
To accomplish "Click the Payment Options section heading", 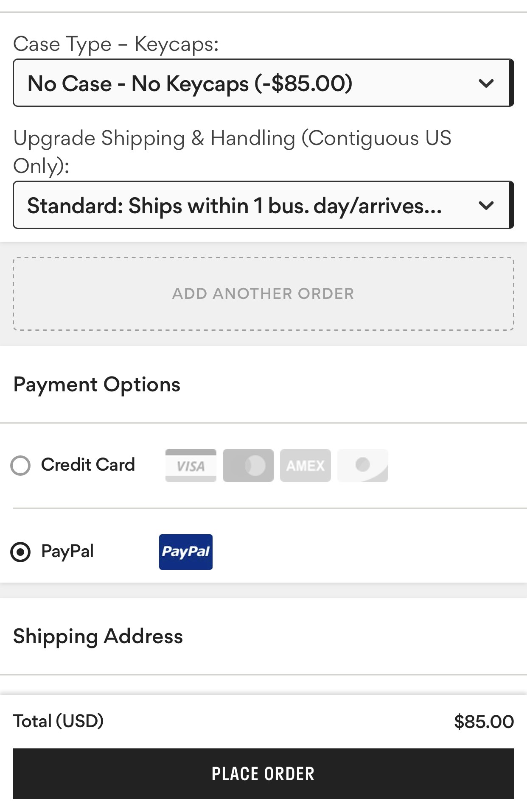I will [97, 385].
